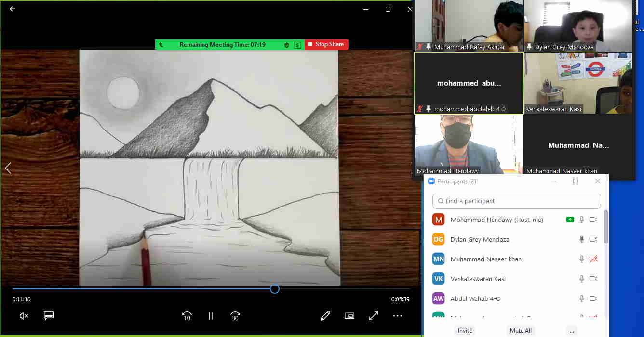Click the green phone icon in meeting bar
Image resolution: width=644 pixels, height=337 pixels.
click(161, 45)
